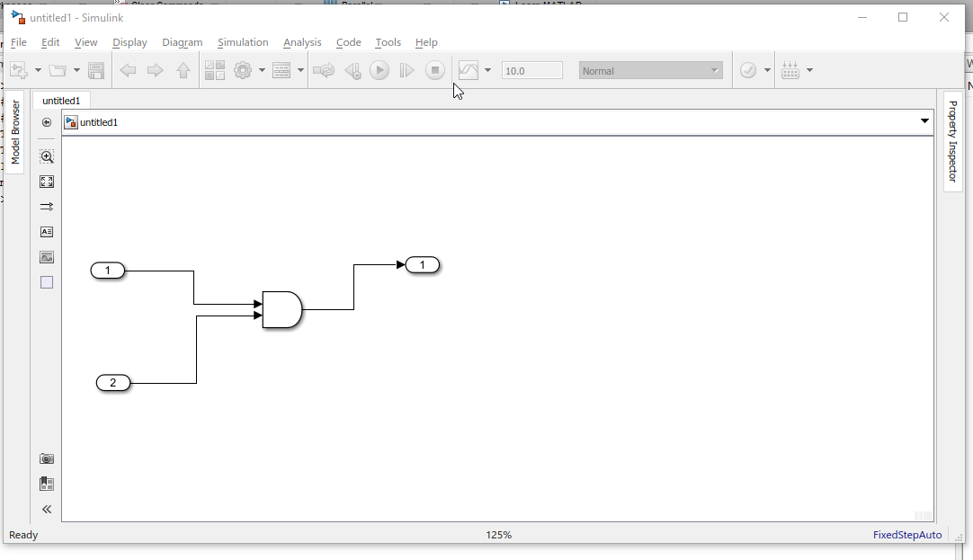This screenshot has height=560, width=973.
Task: Run the simulation with Play button
Action: point(379,70)
